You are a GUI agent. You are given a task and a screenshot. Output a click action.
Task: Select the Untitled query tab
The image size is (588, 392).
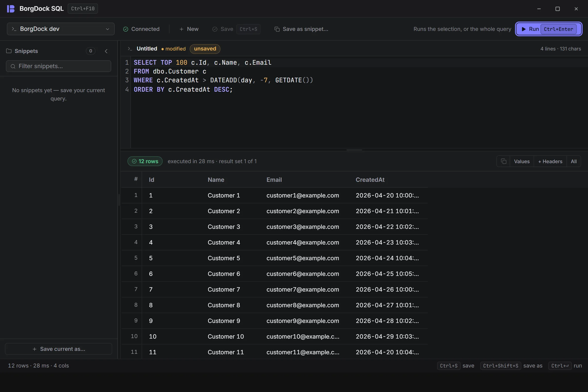pos(147,49)
